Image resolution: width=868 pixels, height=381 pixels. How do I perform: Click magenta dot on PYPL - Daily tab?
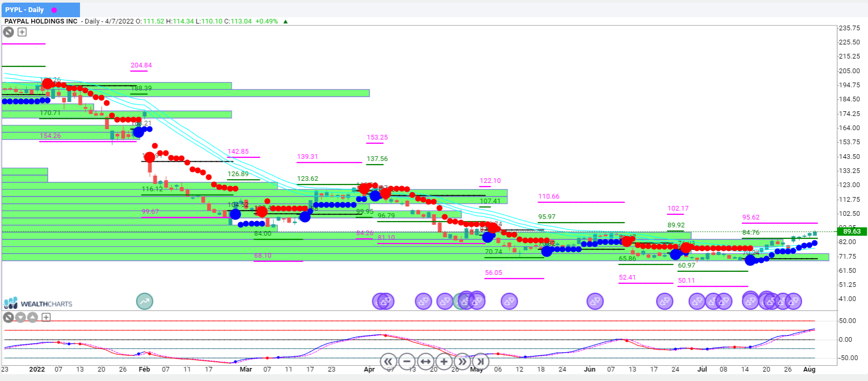pos(54,10)
